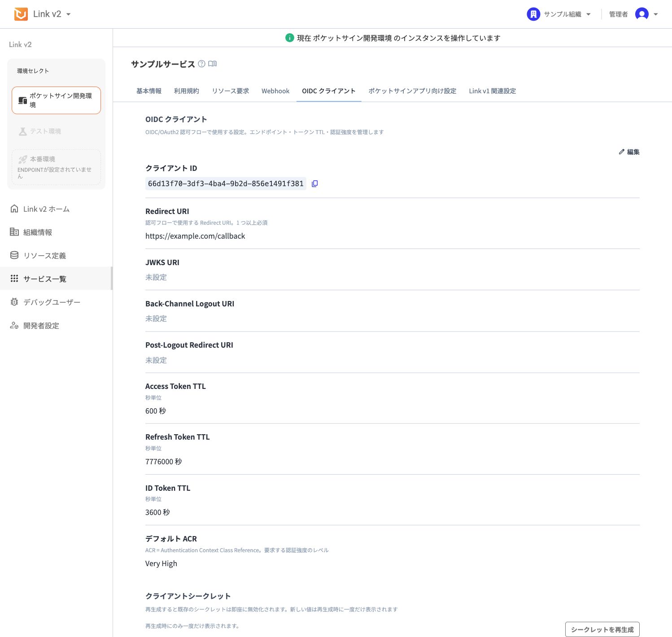This screenshot has height=637, width=672.
Task: Switch to リソース要求 tab
Action: coord(231,91)
